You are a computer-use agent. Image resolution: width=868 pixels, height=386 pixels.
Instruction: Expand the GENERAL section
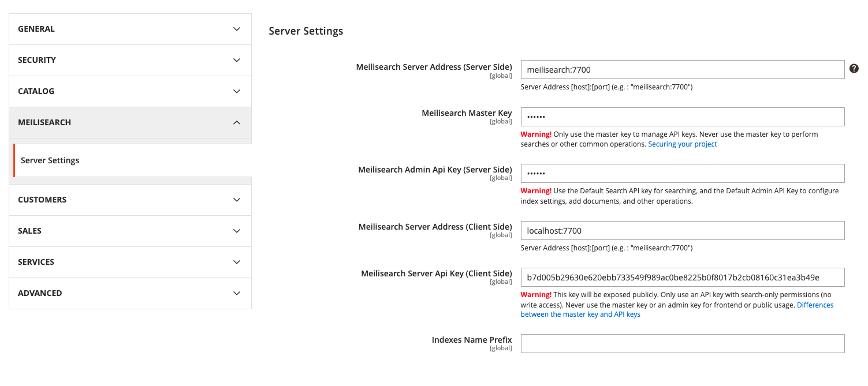(x=130, y=29)
